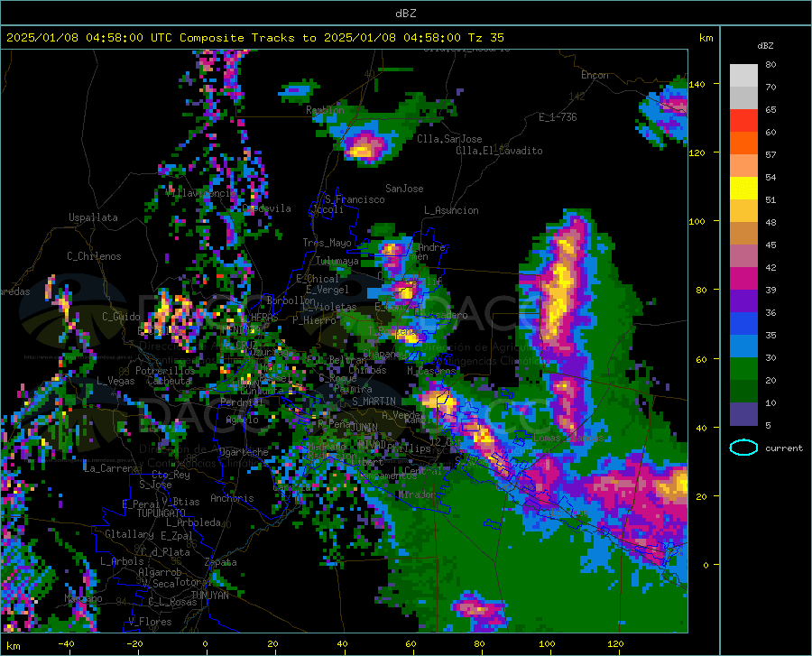Click the 'Zapata' map label
Viewport: 812px width, 656px height.
pyautogui.click(x=221, y=562)
